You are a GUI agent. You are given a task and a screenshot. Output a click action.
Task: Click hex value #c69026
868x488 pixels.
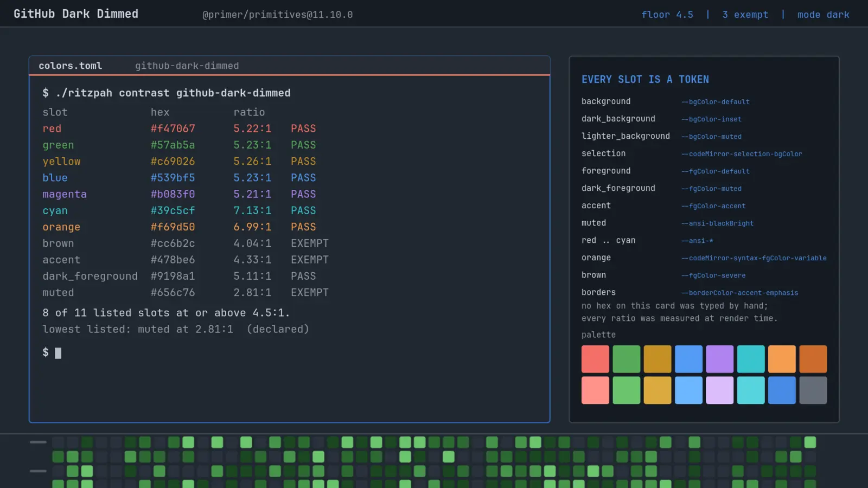click(173, 161)
